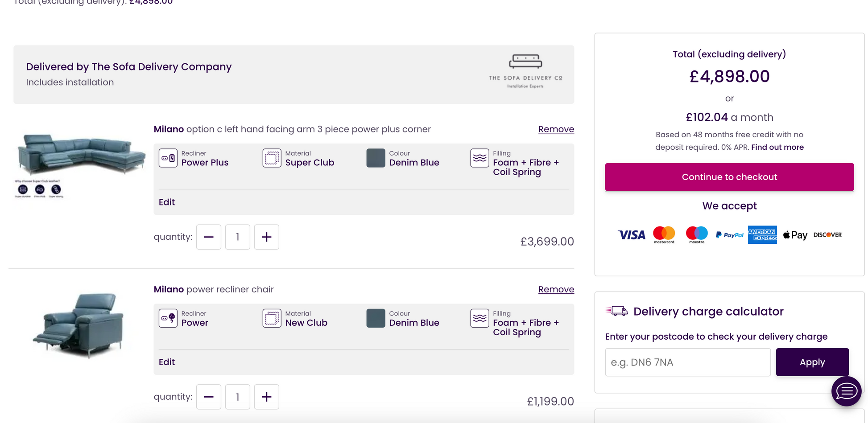
Task: Click Continue to checkout
Action: click(729, 177)
